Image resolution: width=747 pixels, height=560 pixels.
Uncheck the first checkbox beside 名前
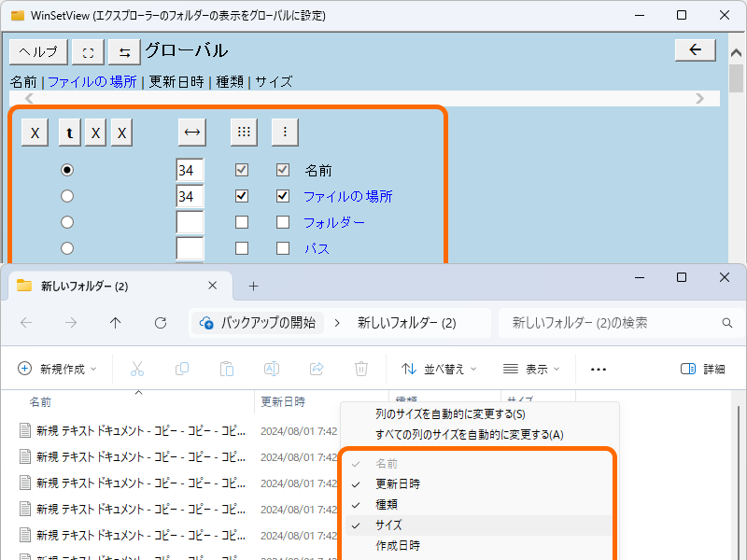(242, 170)
